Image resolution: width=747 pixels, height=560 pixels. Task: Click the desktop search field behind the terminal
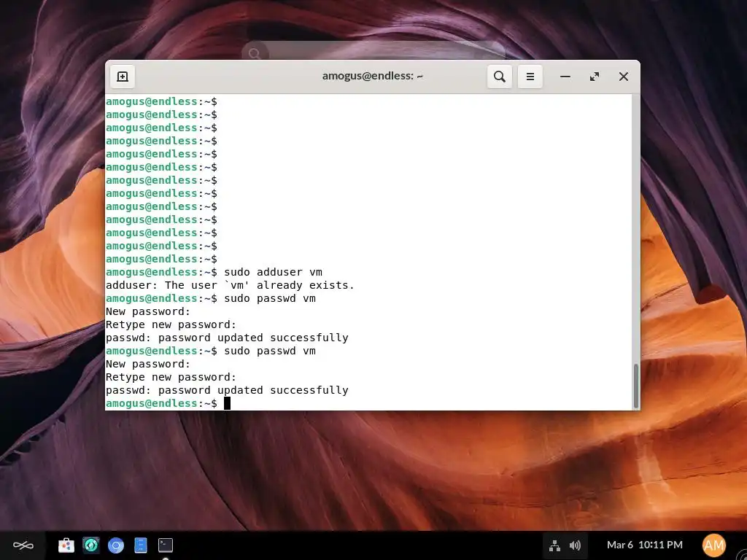click(x=373, y=52)
